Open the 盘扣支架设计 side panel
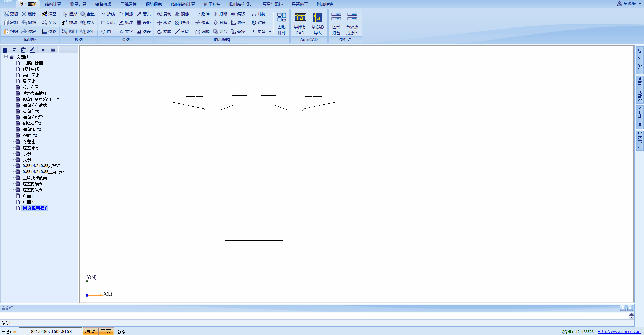Screen dimensions: 644x335 pos(639,59)
